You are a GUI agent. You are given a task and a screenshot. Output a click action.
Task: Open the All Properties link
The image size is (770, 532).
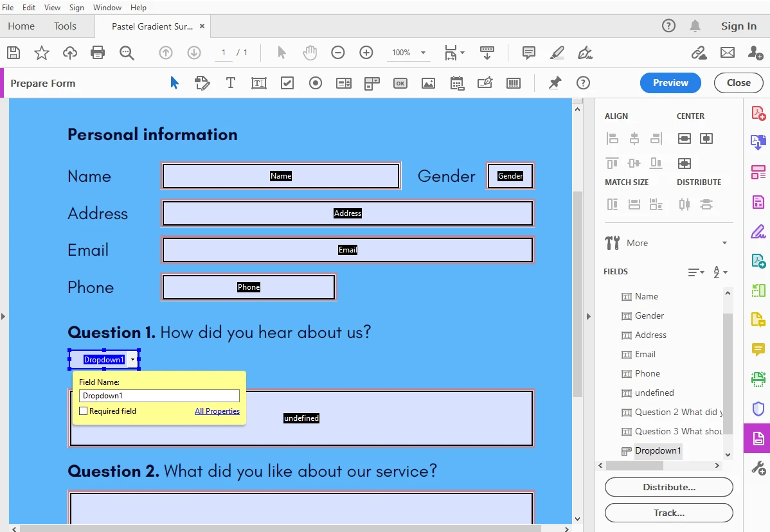coord(217,411)
